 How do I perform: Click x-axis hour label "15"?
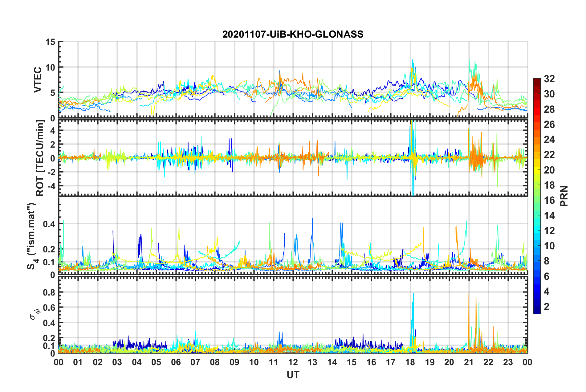coord(352,362)
